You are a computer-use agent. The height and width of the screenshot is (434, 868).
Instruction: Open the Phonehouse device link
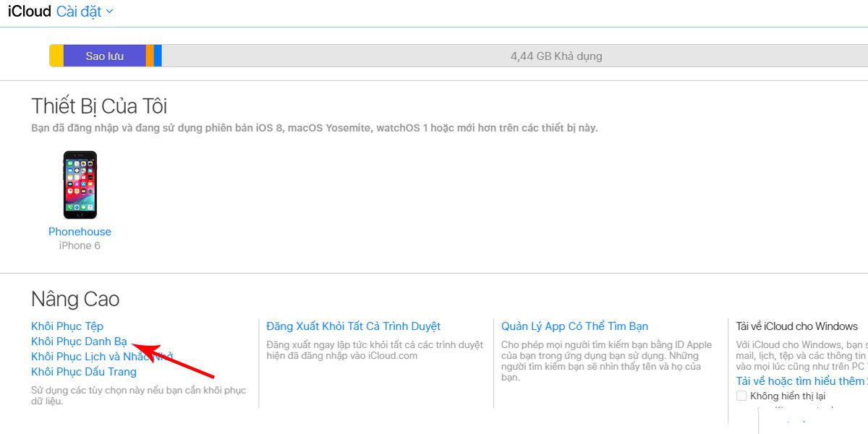[80, 231]
